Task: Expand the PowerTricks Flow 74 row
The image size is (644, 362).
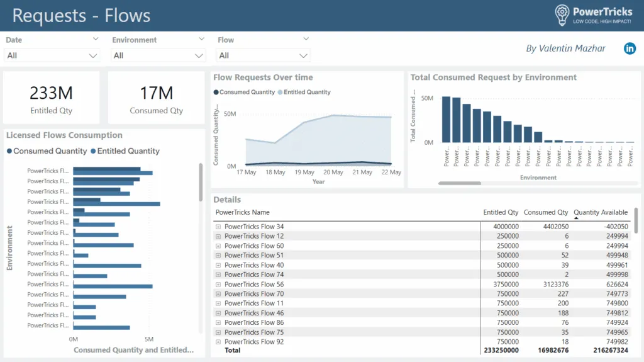Action: click(218, 274)
